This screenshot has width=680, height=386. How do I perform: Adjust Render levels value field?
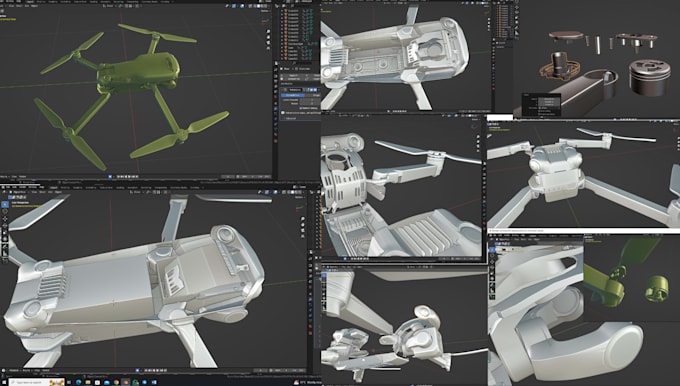point(310,104)
